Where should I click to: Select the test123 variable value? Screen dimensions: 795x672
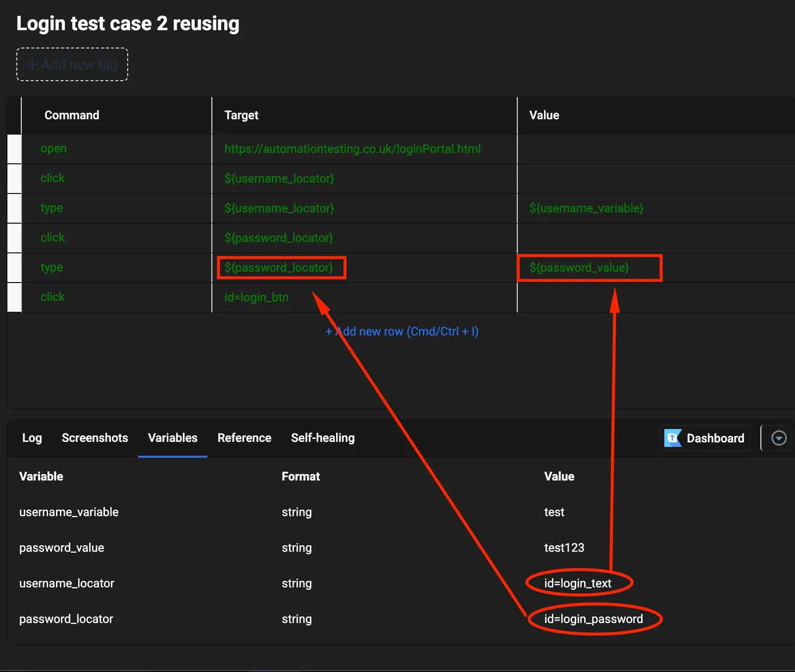(x=564, y=548)
